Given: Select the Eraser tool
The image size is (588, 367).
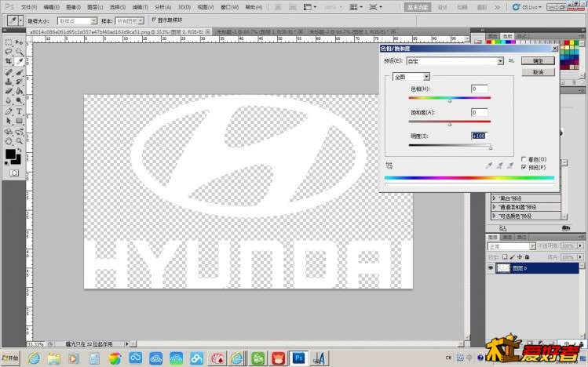Looking at the screenshot, I should point(9,91).
